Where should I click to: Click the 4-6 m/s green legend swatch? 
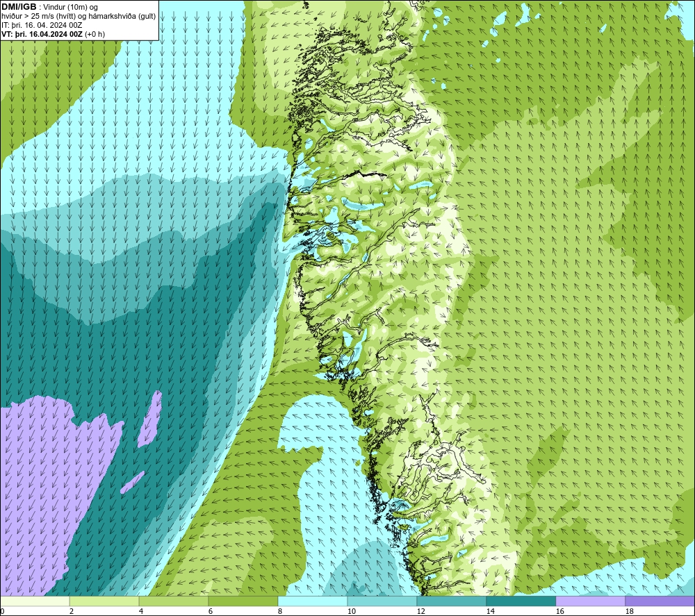pyautogui.click(x=173, y=601)
